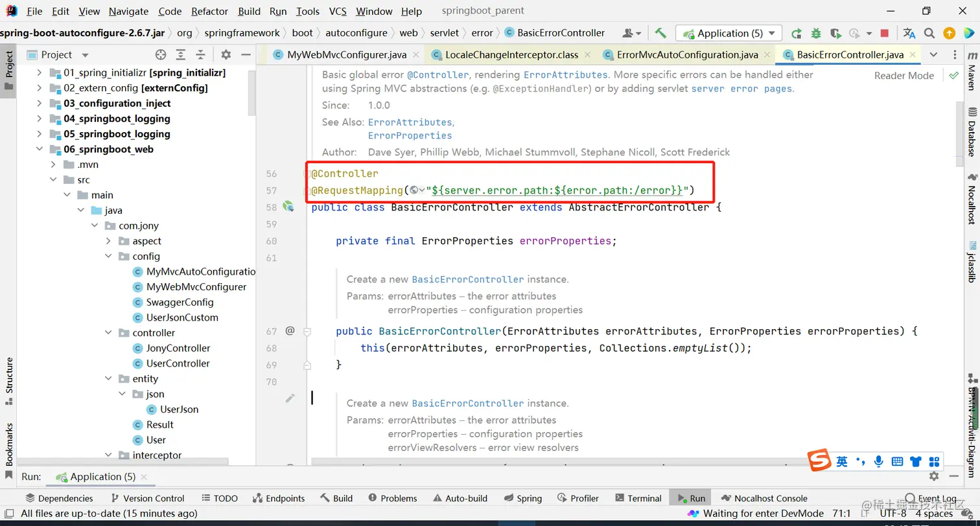This screenshot has width=980, height=526.
Task: Toggle the Sogou Chinese/English mode
Action: tap(841, 461)
